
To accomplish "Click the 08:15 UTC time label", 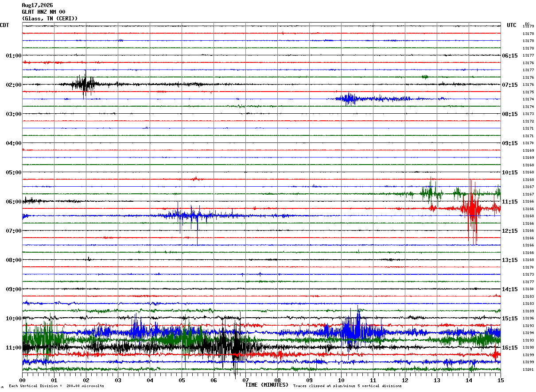I will [x=509, y=114].
